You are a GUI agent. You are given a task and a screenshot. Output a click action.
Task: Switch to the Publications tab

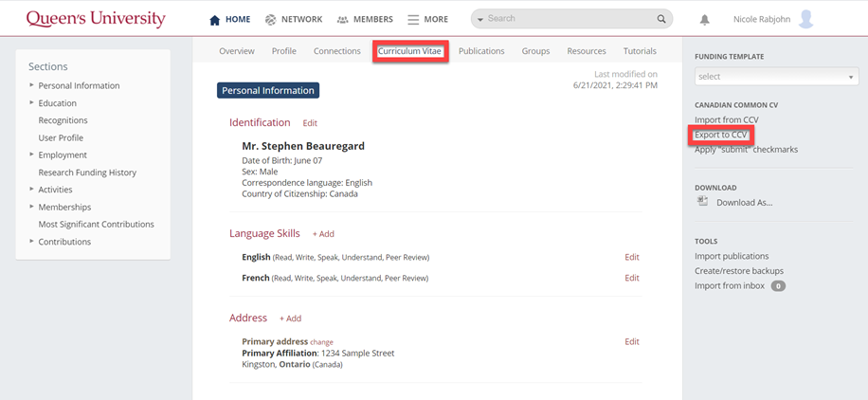click(481, 51)
